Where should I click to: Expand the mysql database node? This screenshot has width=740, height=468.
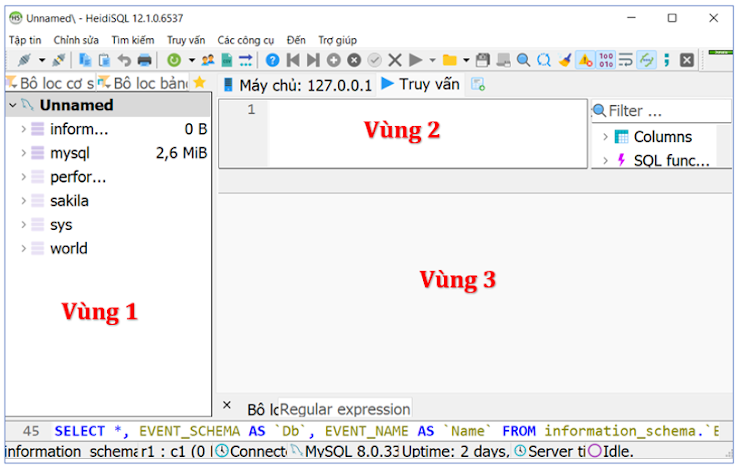23,153
